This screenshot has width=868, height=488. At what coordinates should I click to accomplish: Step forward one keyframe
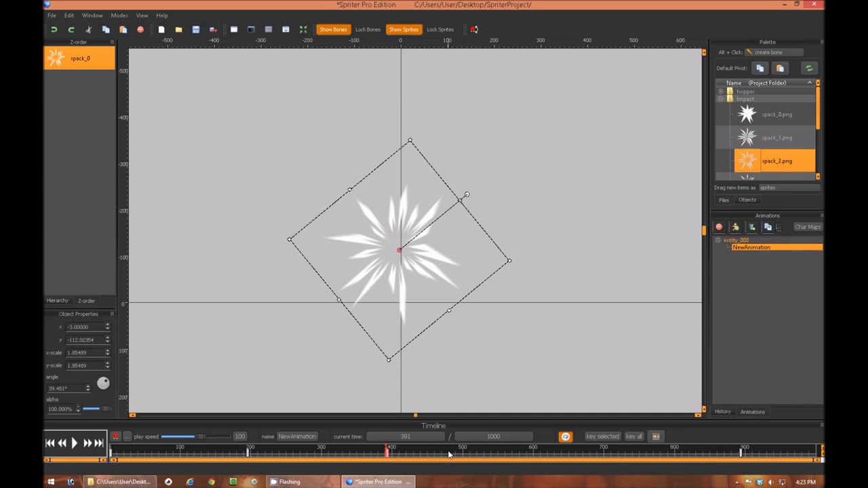(87, 443)
